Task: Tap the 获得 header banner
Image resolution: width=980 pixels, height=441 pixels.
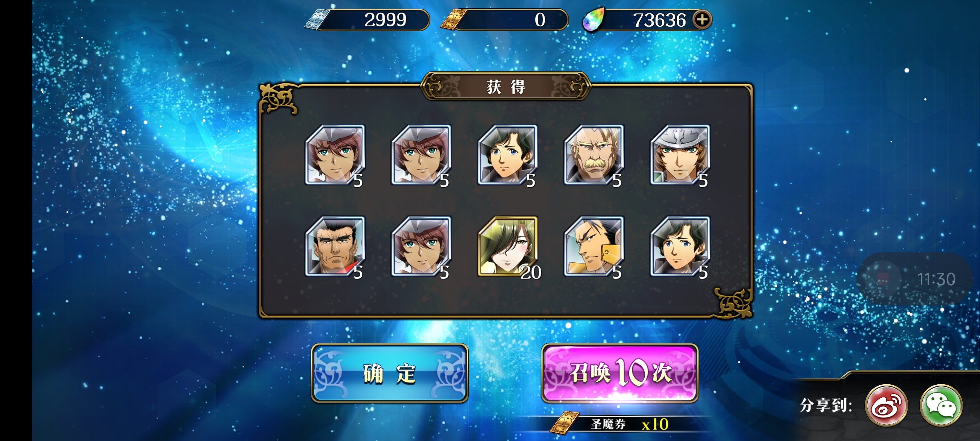Action: [x=506, y=86]
